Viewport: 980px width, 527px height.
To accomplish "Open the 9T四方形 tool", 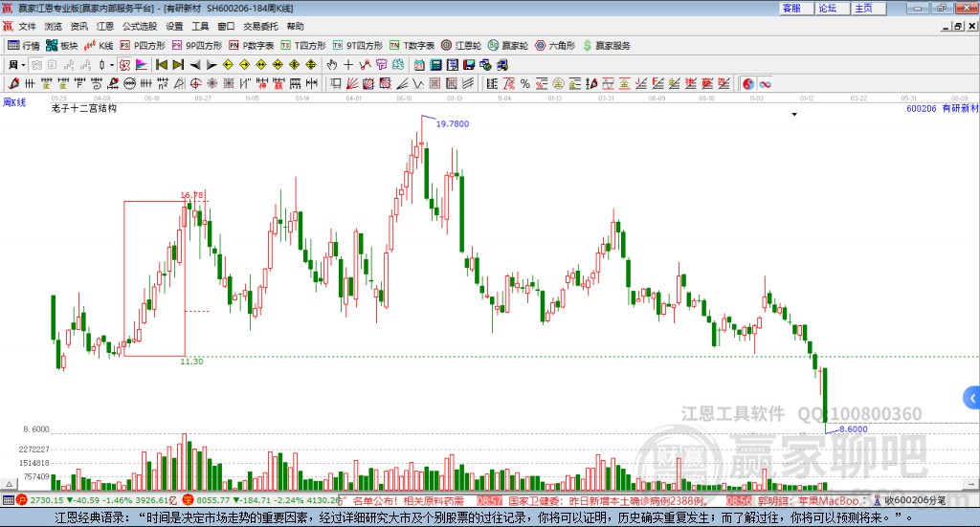I will click(358, 46).
